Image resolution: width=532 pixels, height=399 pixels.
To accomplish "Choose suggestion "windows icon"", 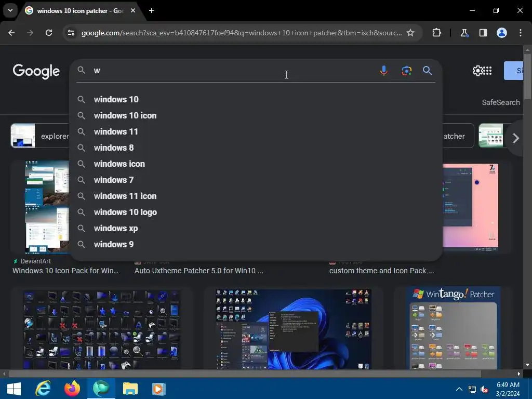I will point(256,164).
